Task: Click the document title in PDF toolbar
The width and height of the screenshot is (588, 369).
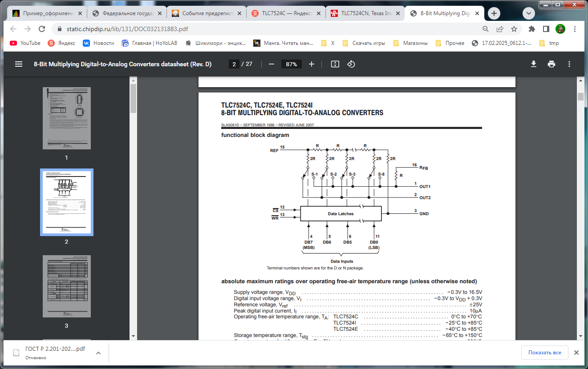Action: (x=122, y=64)
